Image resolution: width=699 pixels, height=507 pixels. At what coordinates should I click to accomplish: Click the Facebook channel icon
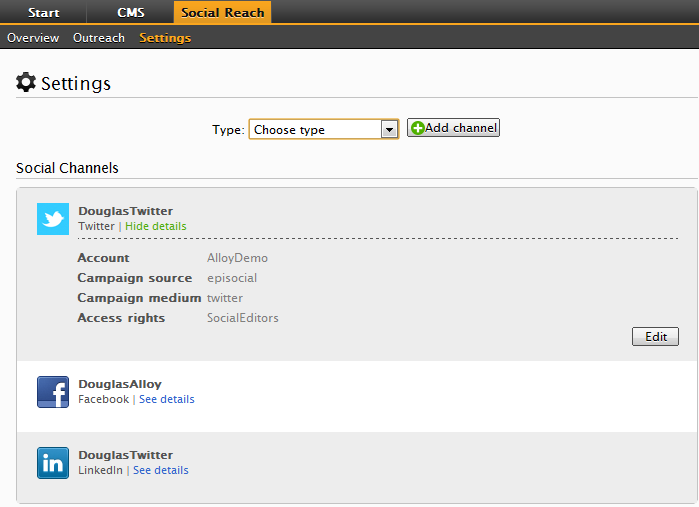[x=53, y=392]
